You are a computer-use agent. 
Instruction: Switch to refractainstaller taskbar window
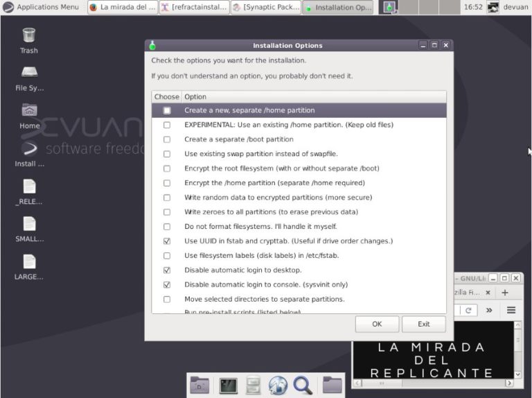(194, 8)
